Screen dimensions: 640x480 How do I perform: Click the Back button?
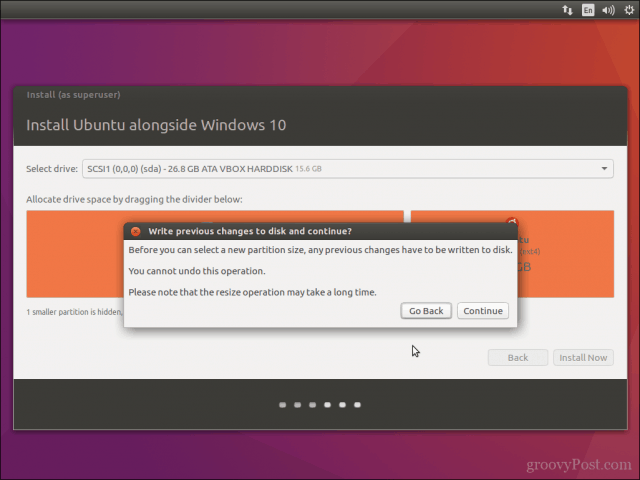[x=518, y=358]
